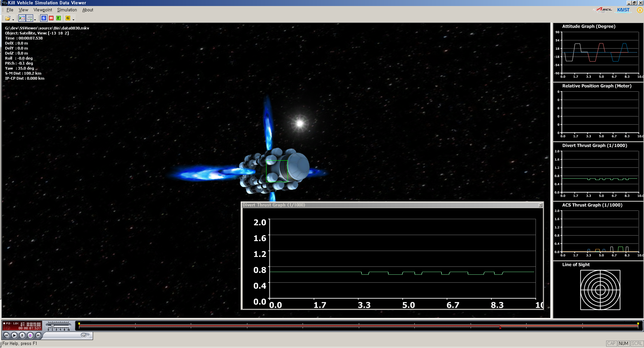Click the round yellow emblem icon
Image resolution: width=644 pixels, height=348 pixels.
click(x=640, y=10)
